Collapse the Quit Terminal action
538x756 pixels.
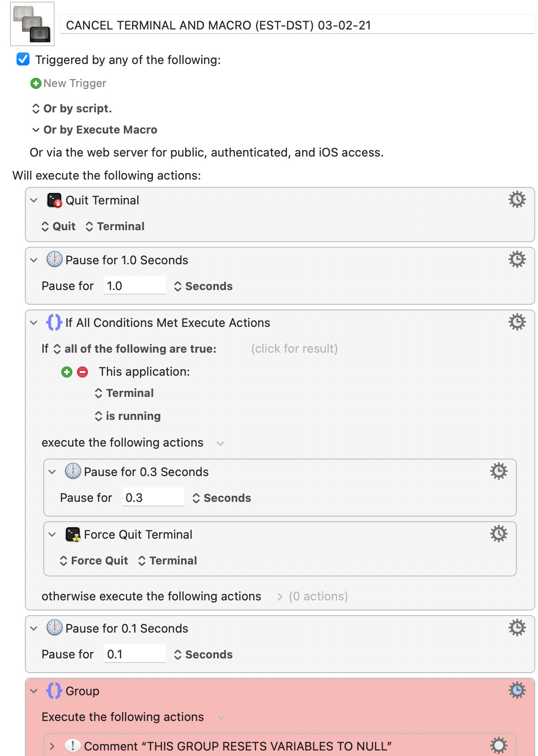click(x=34, y=200)
